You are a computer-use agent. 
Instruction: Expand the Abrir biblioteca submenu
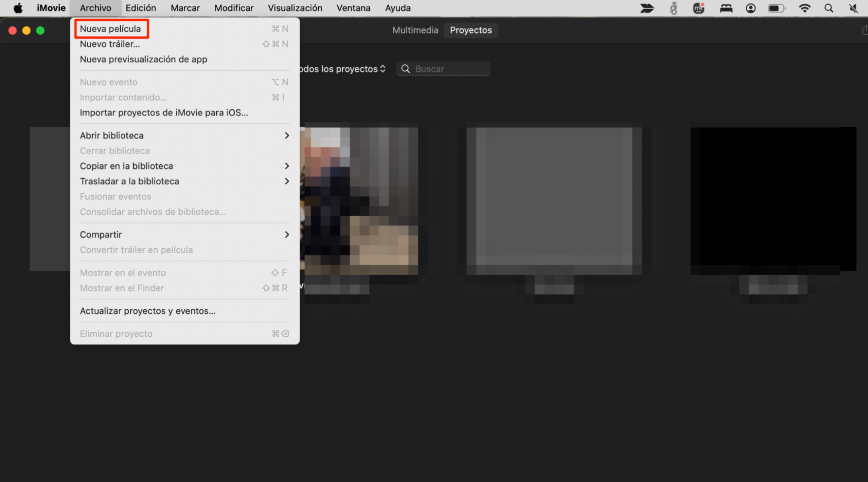pyautogui.click(x=184, y=135)
